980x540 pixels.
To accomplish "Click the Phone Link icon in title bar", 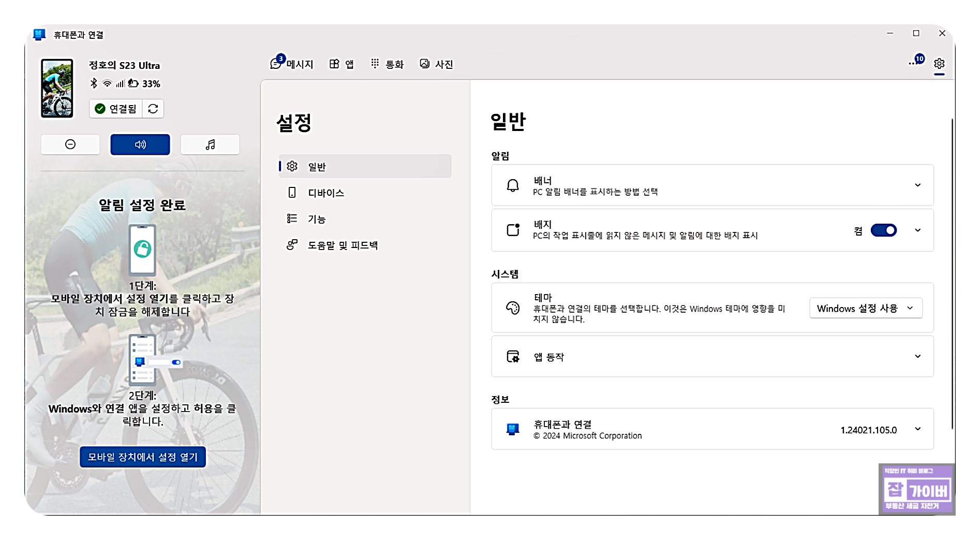I will click(39, 35).
